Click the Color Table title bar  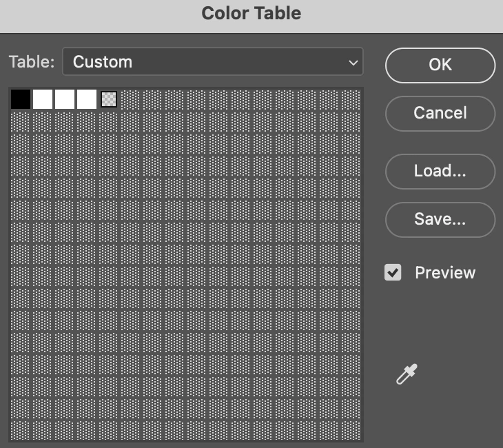251,14
